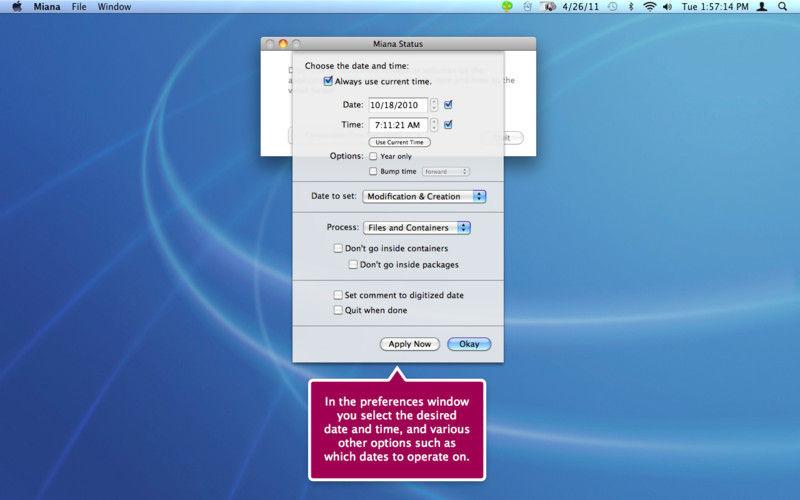Click the house-shaped menu bar icon
Image resolution: width=800 pixels, height=500 pixels.
pos(528,7)
